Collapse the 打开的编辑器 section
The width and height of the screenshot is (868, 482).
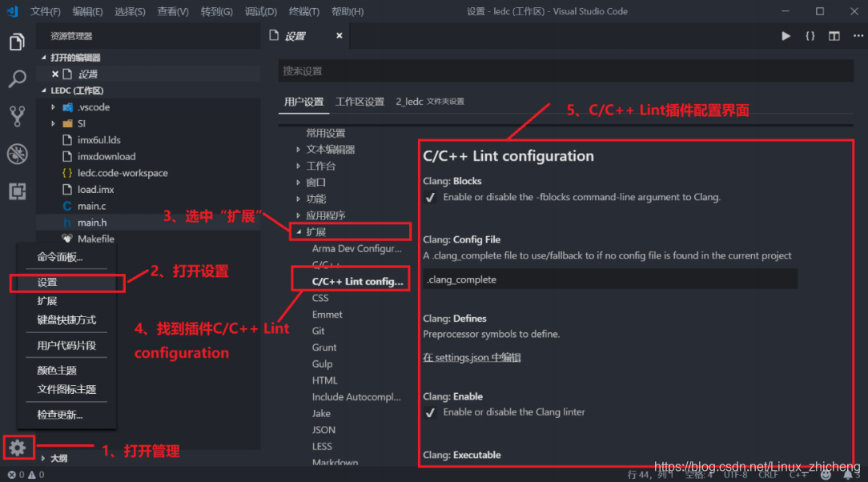coord(44,57)
